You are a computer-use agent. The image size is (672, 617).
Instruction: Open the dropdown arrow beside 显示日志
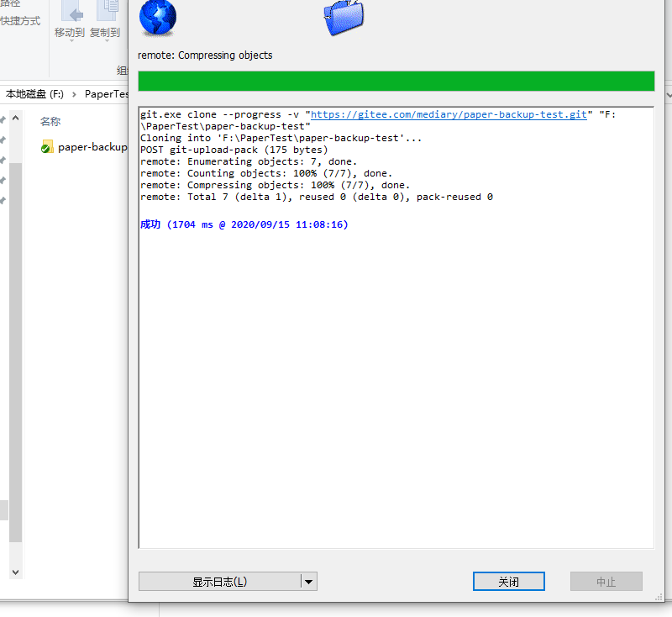tap(308, 582)
